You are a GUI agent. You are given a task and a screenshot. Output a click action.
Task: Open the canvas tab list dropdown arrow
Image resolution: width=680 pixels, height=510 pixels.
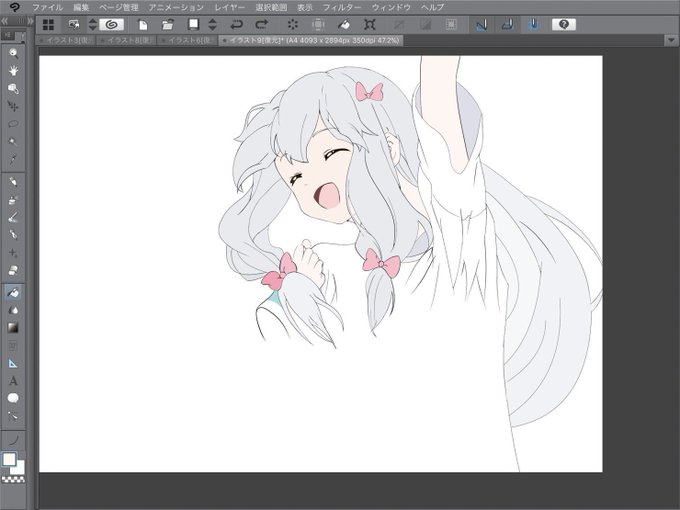pos(671,40)
